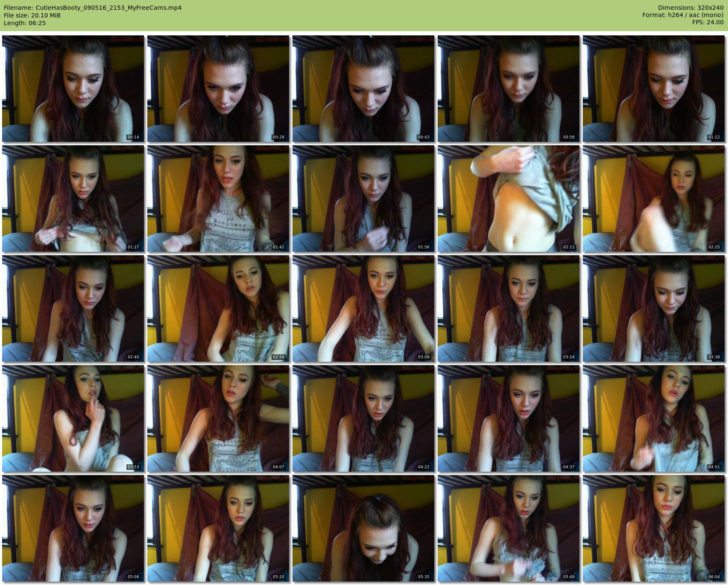Open the thumbnail marked 03:09

click(364, 308)
